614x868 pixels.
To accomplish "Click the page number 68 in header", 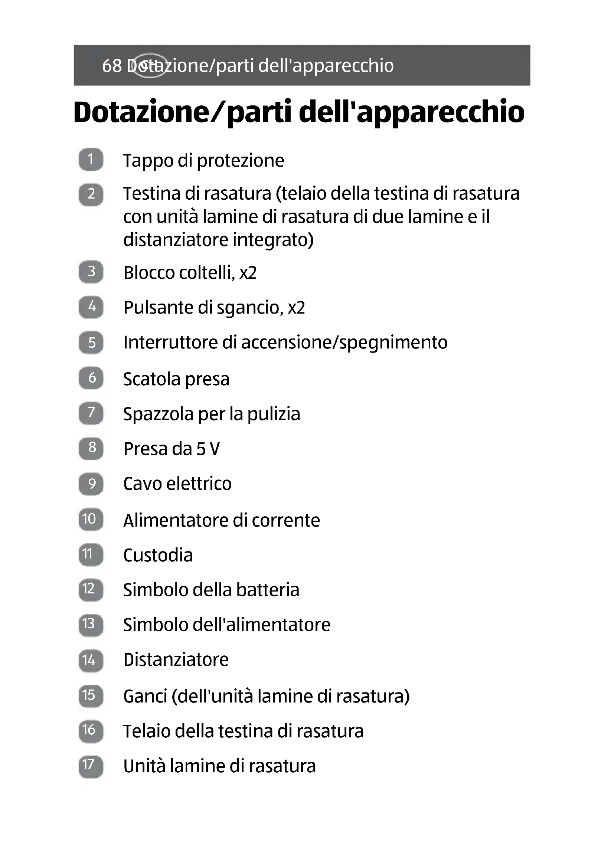I will 112,66.
